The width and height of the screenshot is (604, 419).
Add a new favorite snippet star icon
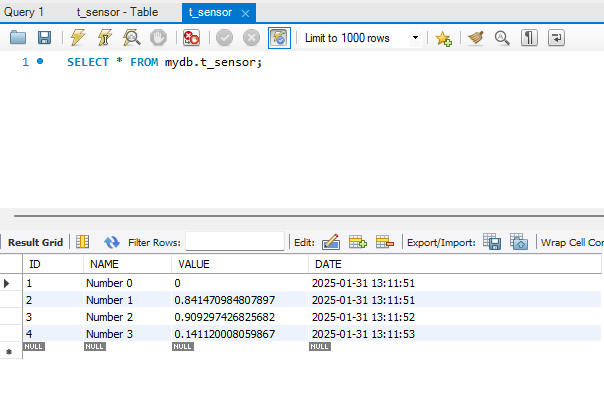pyautogui.click(x=443, y=38)
